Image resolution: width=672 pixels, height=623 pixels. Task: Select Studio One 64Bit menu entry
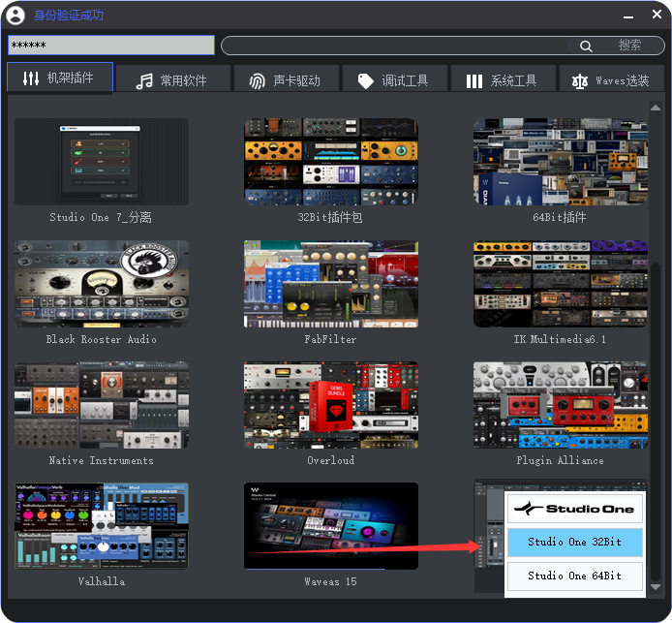click(x=575, y=576)
